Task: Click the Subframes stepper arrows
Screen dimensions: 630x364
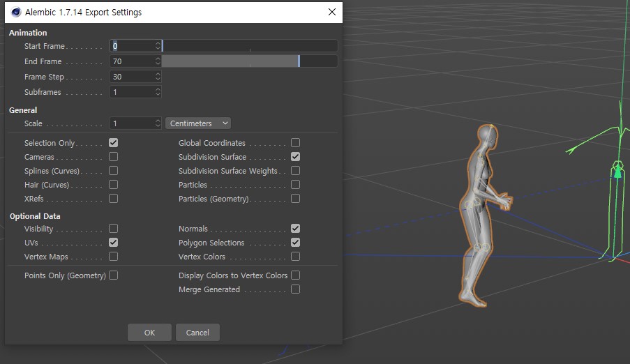Action: pos(158,92)
